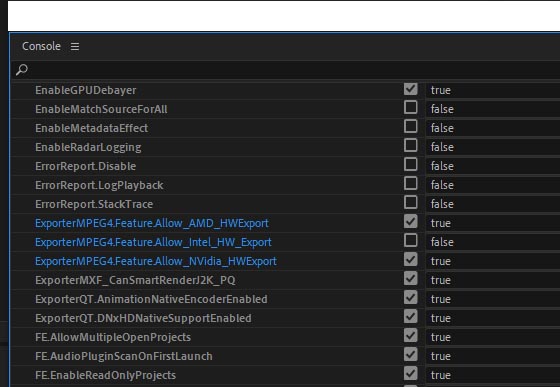The image size is (560, 387).
Task: Select the FE.AllowMultipleOpenProjects label
Action: [x=113, y=337]
